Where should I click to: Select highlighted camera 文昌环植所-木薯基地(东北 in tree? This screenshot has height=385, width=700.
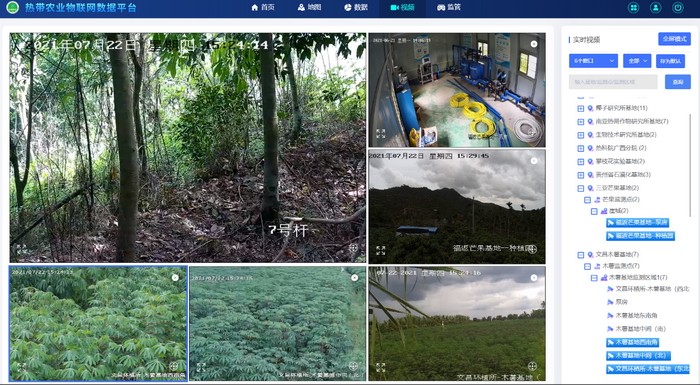(648, 369)
